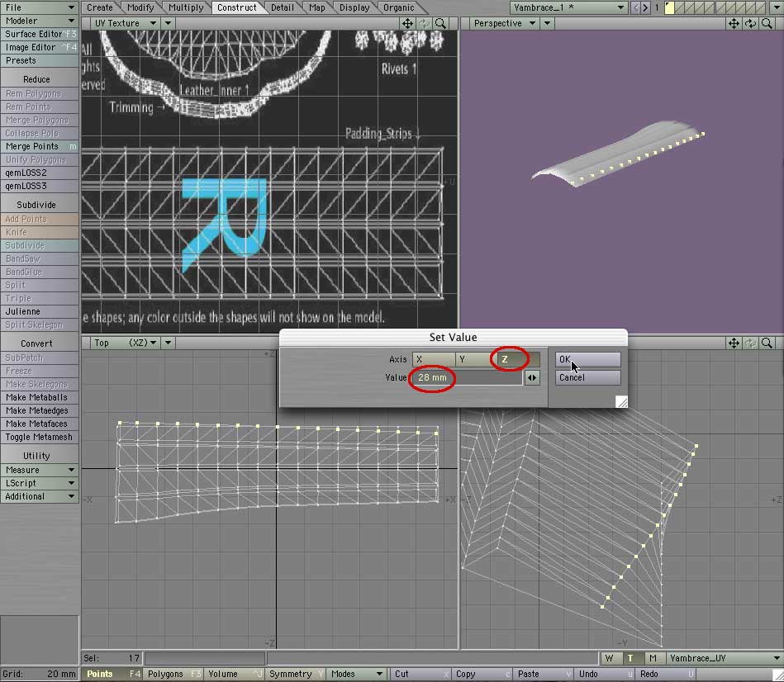
Task: Click the Value field showing 28 mm
Action: [467, 377]
